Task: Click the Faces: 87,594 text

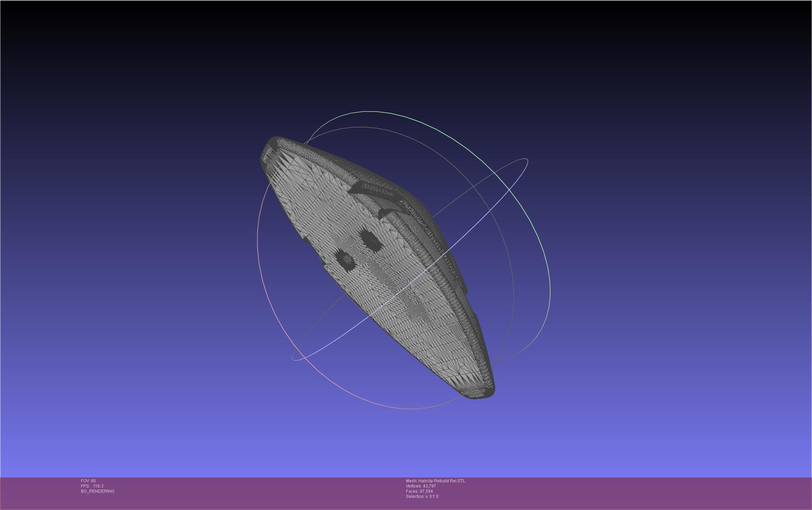Action: [419, 491]
